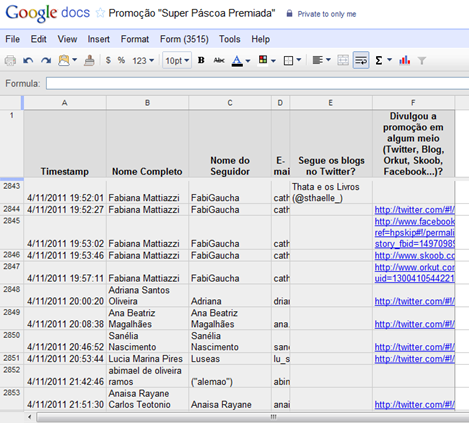Select column F header
The width and height of the screenshot is (469, 423).
413,103
